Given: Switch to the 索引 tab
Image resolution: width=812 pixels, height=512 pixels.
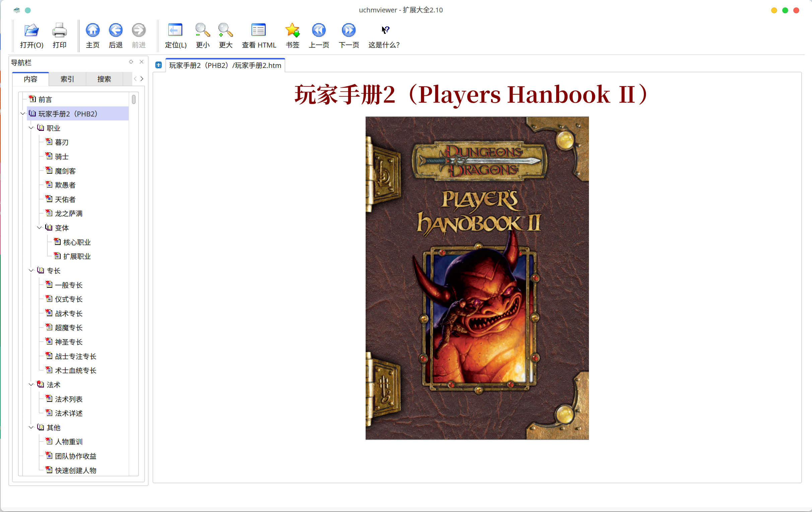Looking at the screenshot, I should 67,79.
